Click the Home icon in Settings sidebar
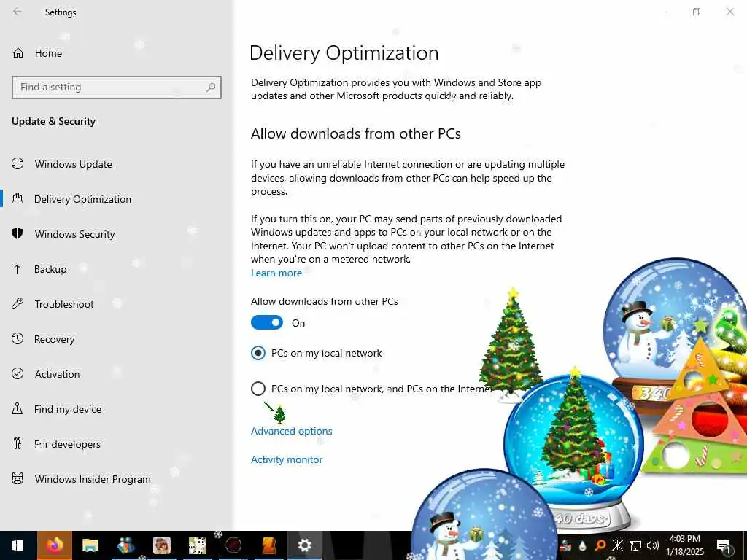The image size is (747, 560). pyautogui.click(x=18, y=52)
